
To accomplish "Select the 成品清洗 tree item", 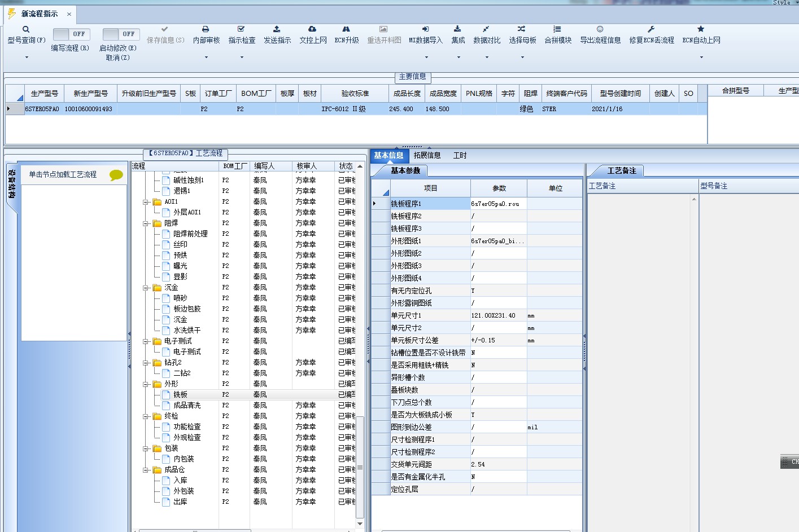I will [187, 406].
